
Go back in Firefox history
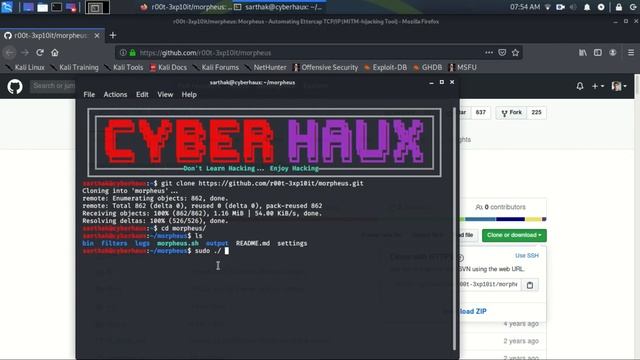10,53
